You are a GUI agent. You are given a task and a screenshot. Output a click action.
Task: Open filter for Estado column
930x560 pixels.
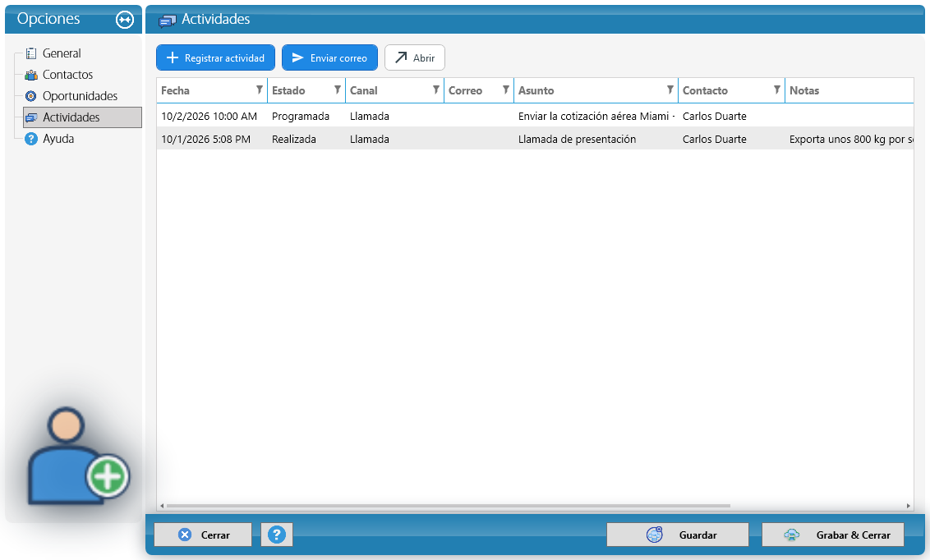pyautogui.click(x=338, y=90)
